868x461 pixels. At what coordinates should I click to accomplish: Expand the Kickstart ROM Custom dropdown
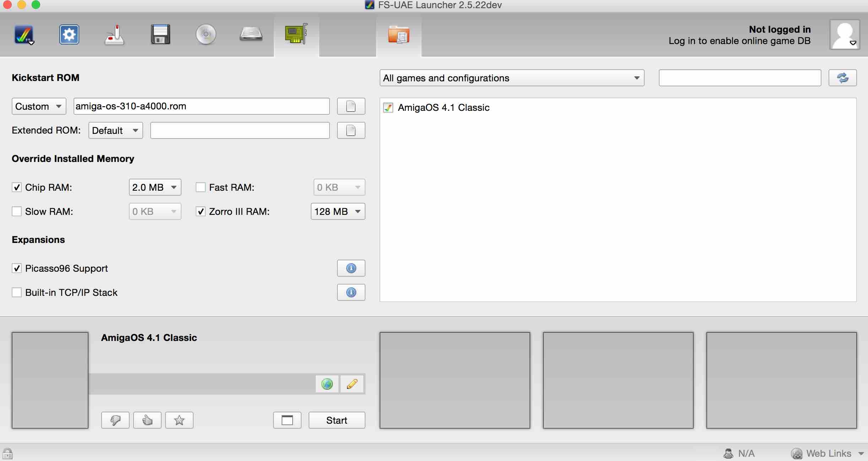tap(39, 106)
